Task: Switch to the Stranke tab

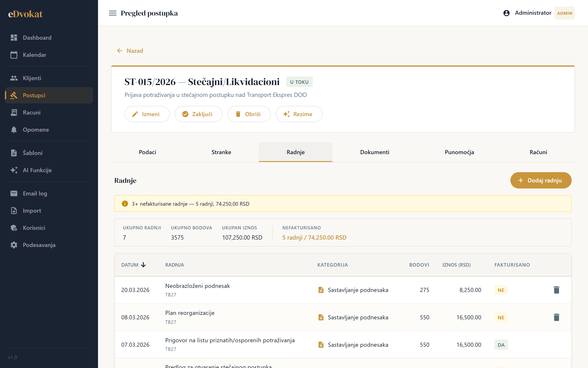Action: point(221,152)
